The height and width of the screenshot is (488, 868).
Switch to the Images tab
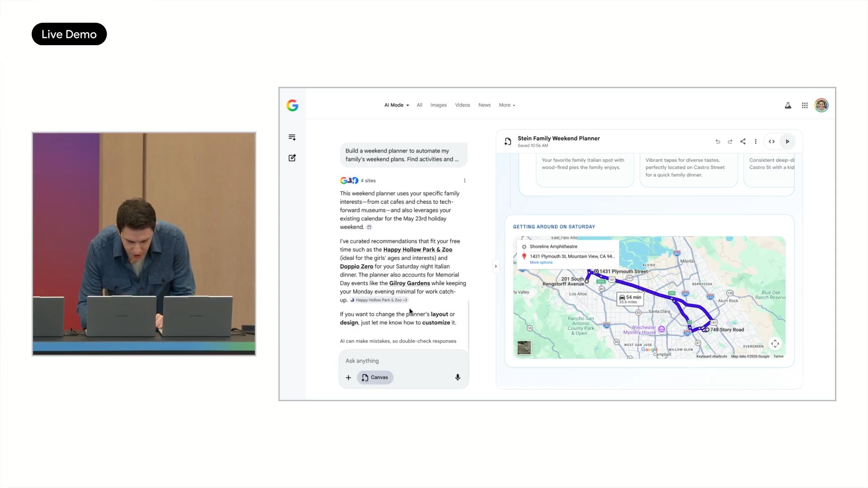pos(439,105)
